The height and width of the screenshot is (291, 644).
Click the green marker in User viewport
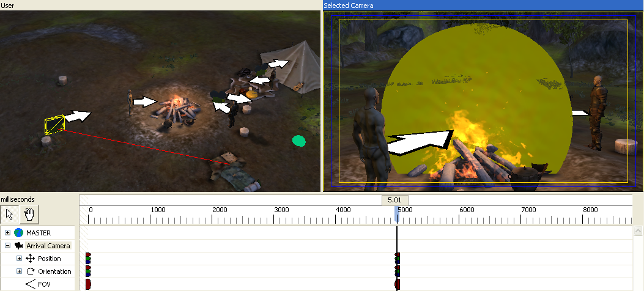click(x=298, y=141)
